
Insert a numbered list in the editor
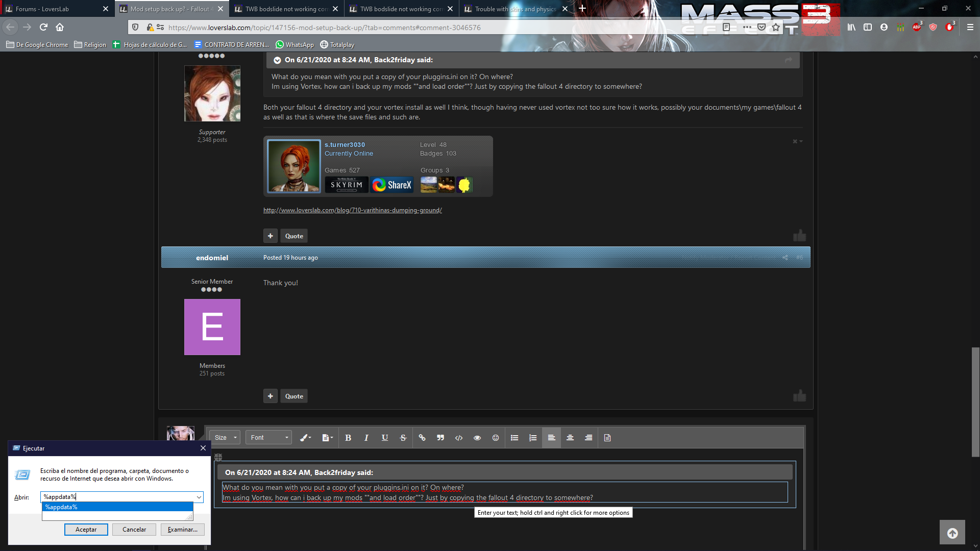pos(533,438)
